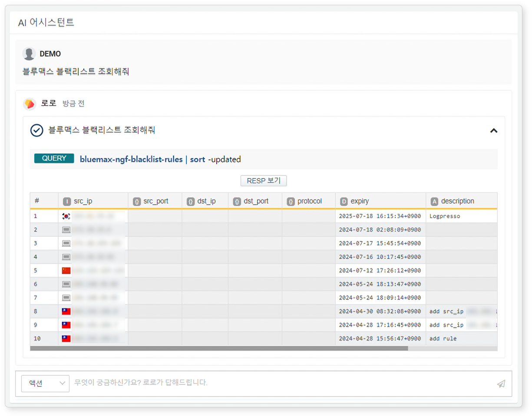Click bluemax-ngf-blacklist-rules query text
Screen dimensions: 532x417
(131, 159)
